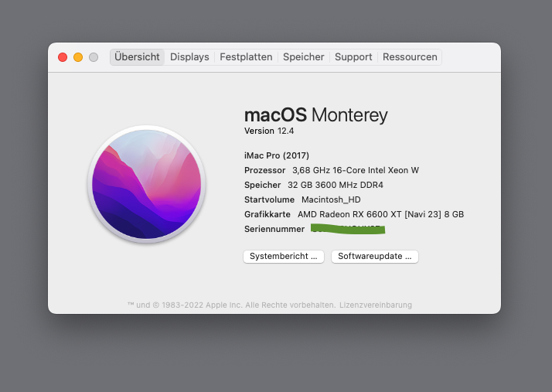Image resolution: width=552 pixels, height=392 pixels.
Task: Click the iMac Pro (2017) model name
Action: point(277,155)
